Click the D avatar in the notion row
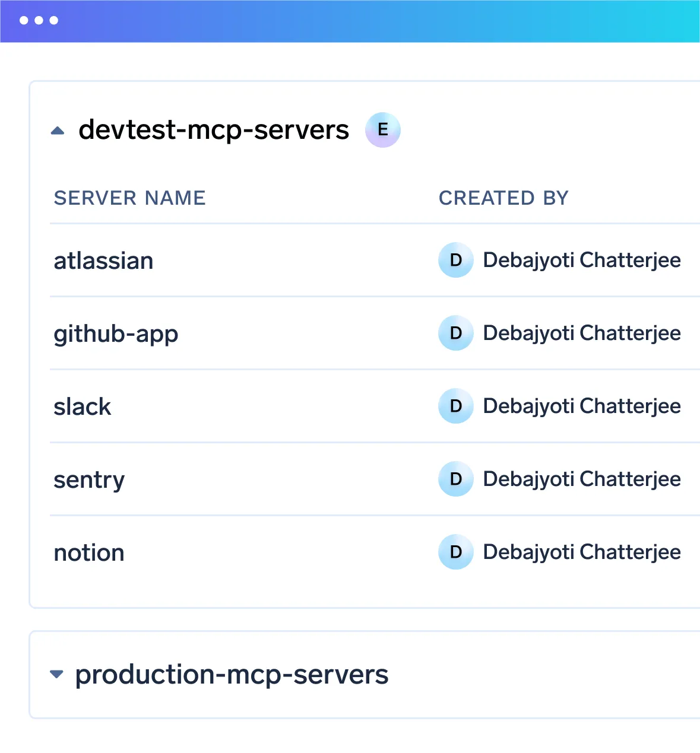 (456, 552)
